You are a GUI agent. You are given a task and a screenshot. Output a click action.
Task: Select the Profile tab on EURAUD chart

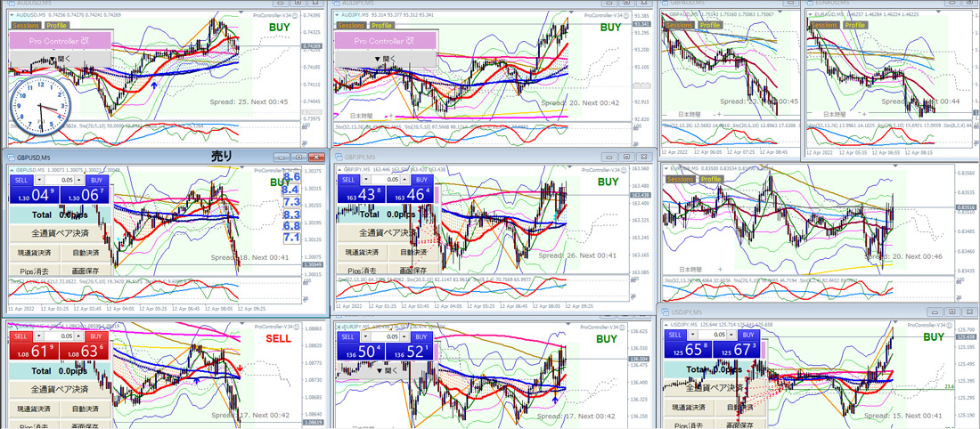[x=855, y=25]
